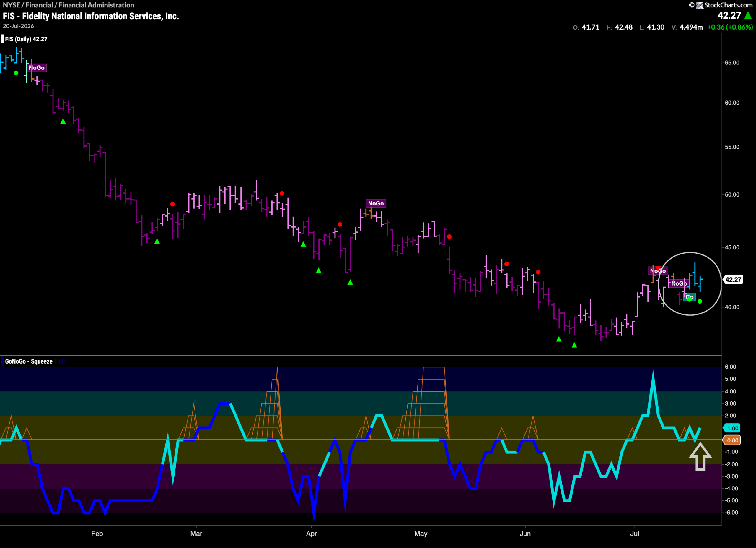This screenshot has width=756, height=548.
Task: Click the May label on the time axis
Action: click(421, 533)
